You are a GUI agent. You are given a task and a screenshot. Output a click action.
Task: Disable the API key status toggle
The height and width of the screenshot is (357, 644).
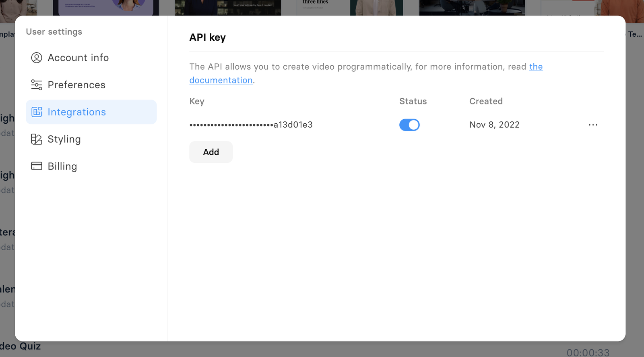409,125
